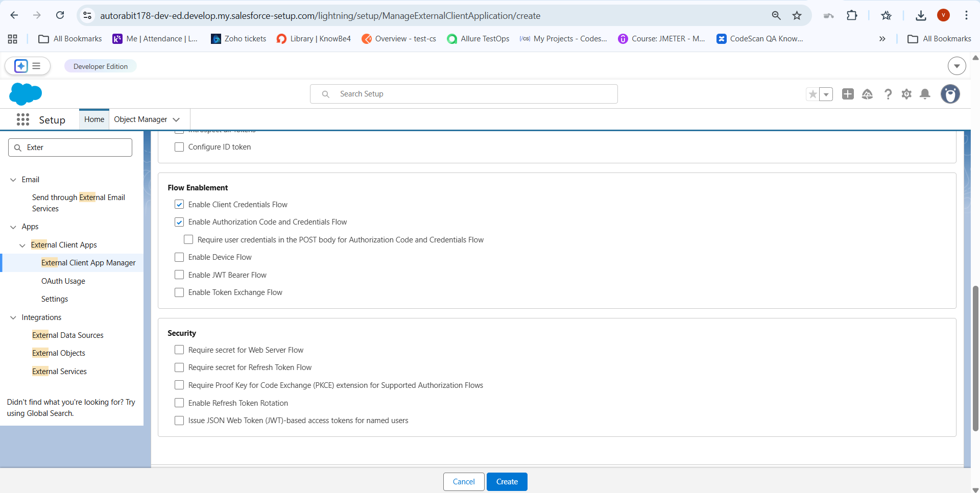The width and height of the screenshot is (980, 493).
Task: Open Global Actions plus icon
Action: [848, 94]
